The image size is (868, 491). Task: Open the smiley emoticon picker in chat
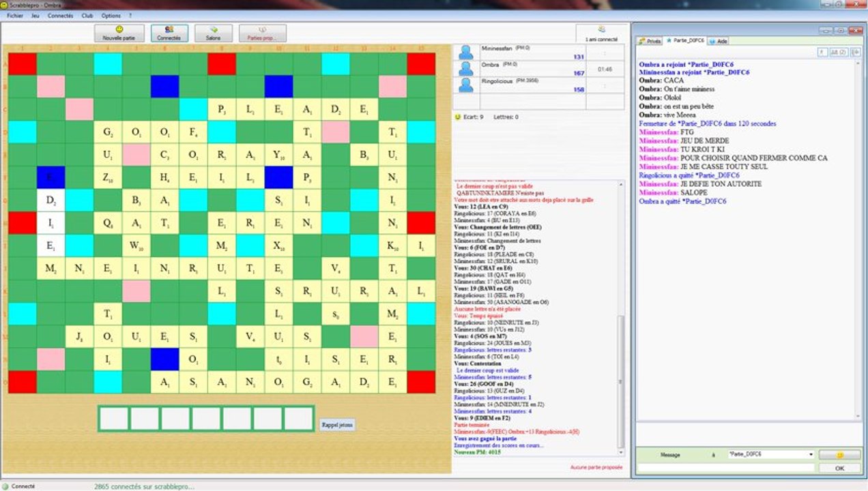[839, 454]
